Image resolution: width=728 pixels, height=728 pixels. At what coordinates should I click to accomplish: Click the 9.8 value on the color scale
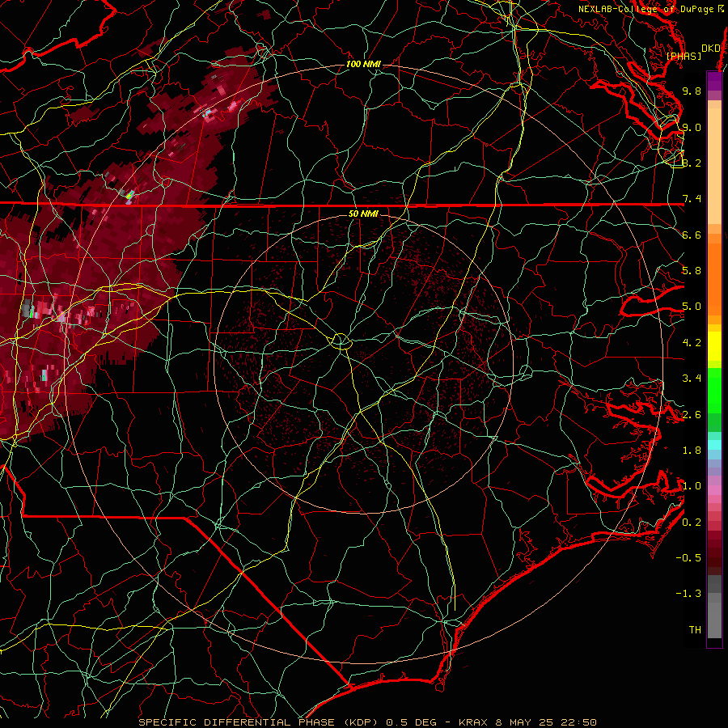click(692, 91)
